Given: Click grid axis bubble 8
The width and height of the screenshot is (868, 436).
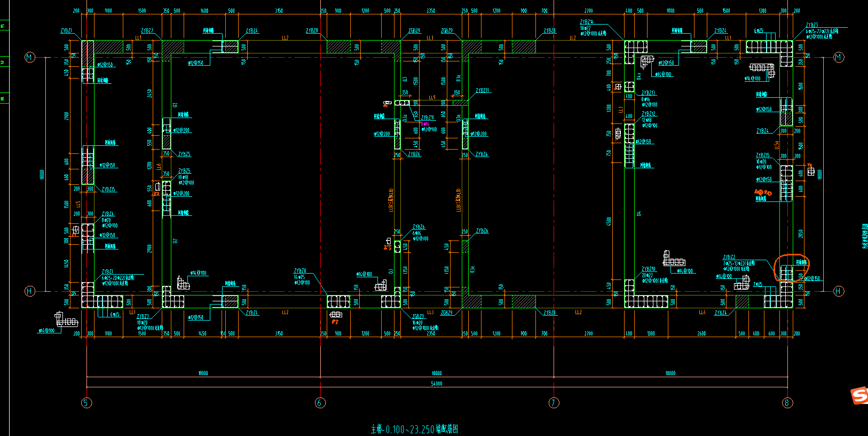Looking at the screenshot, I should [787, 403].
